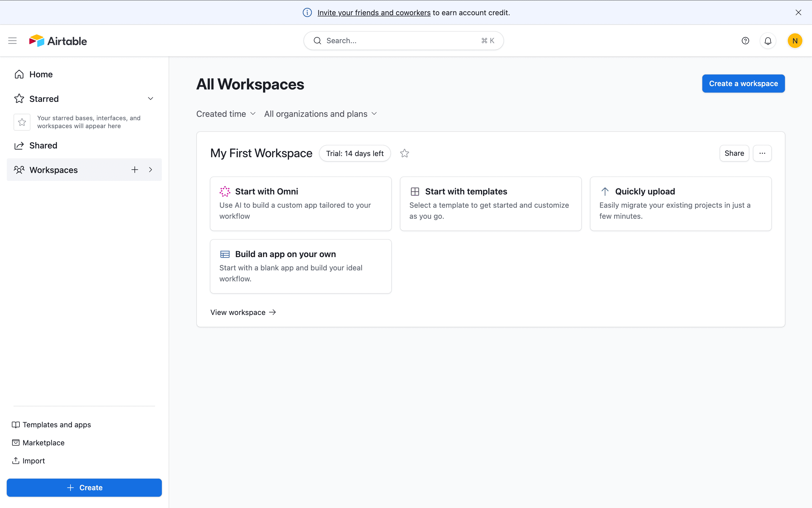
Task: Click the search magnifier icon
Action: 317,41
